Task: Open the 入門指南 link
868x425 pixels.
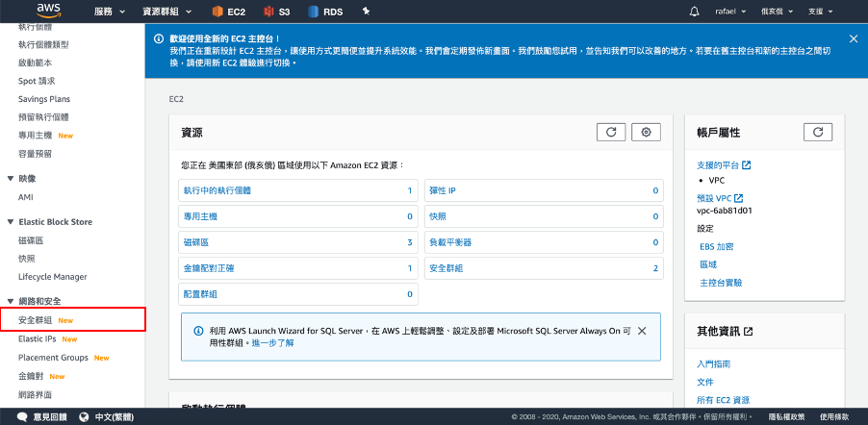Action: tap(714, 364)
